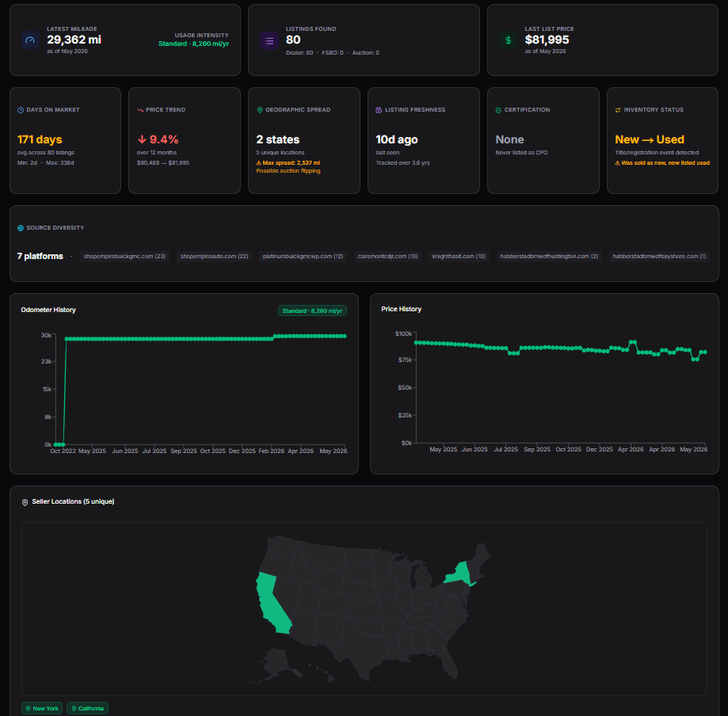Click the Standard 8,260 mi/yr badge in Odometer History
Screen dimensions: 728x716
(312, 310)
